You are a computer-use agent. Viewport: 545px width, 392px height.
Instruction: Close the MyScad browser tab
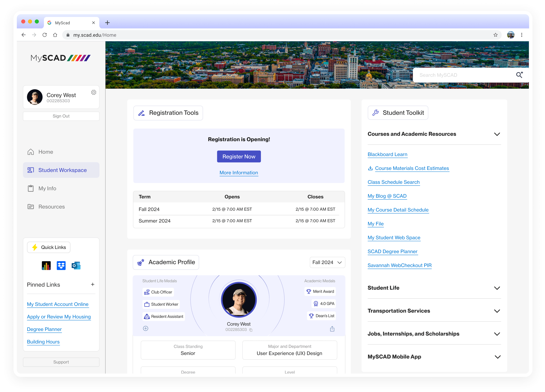click(93, 23)
